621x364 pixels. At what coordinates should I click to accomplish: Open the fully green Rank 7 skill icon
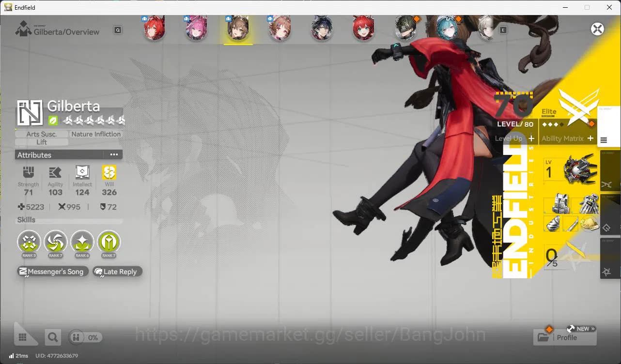[x=109, y=242]
